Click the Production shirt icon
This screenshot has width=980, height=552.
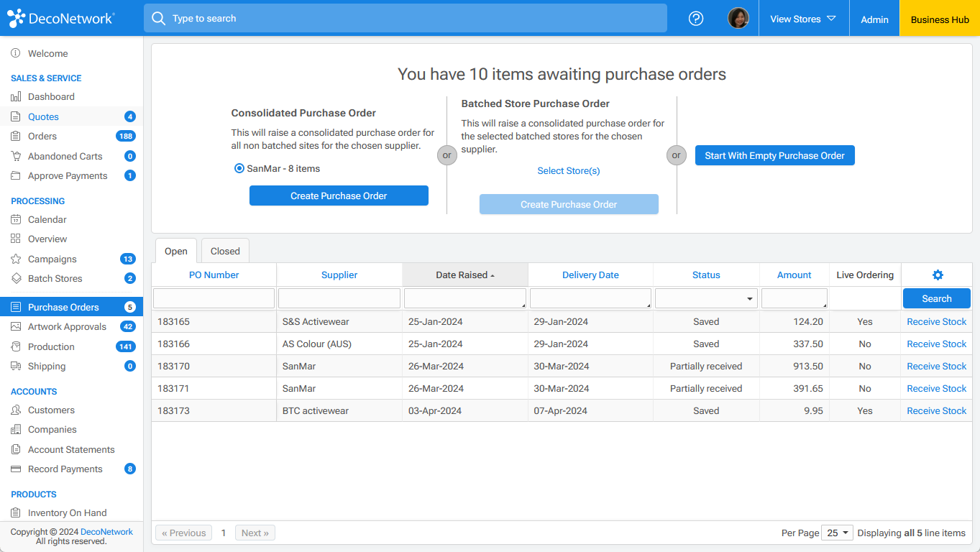[x=16, y=346]
